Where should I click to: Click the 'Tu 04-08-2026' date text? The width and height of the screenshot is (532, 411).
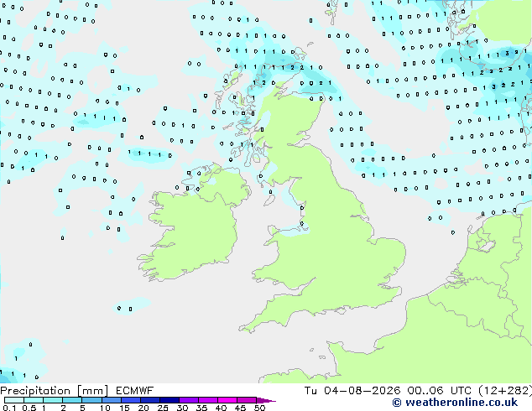click(x=352, y=391)
